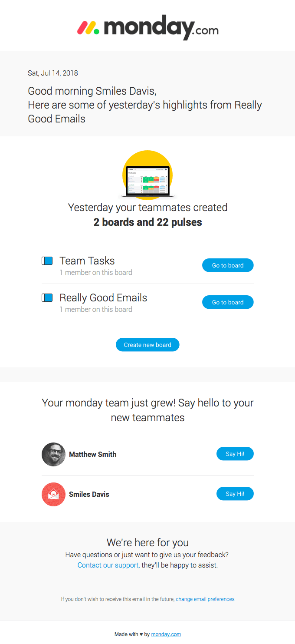The height and width of the screenshot is (644, 295).
Task: Click the "2 boards and 22 pulses" headline
Action: click(x=147, y=222)
